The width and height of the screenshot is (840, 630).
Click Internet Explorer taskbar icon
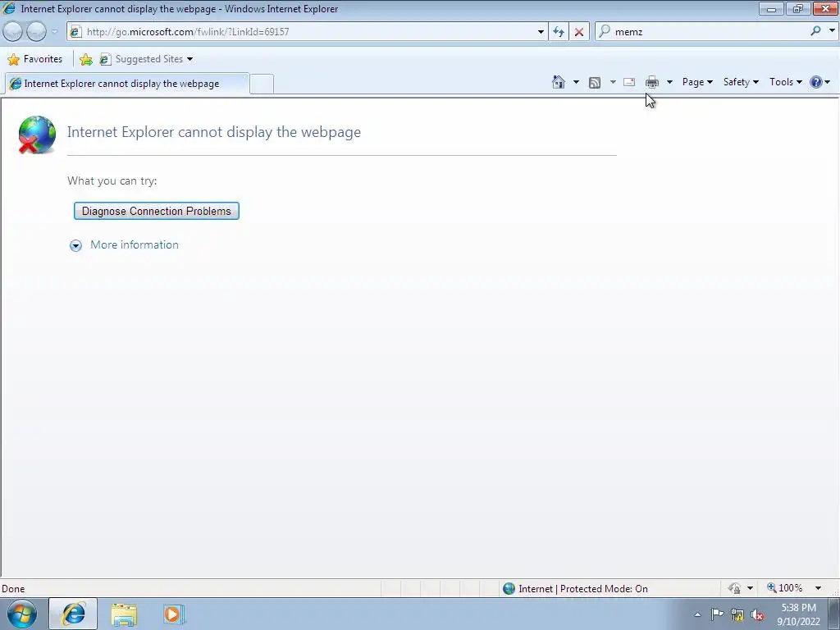(73, 614)
